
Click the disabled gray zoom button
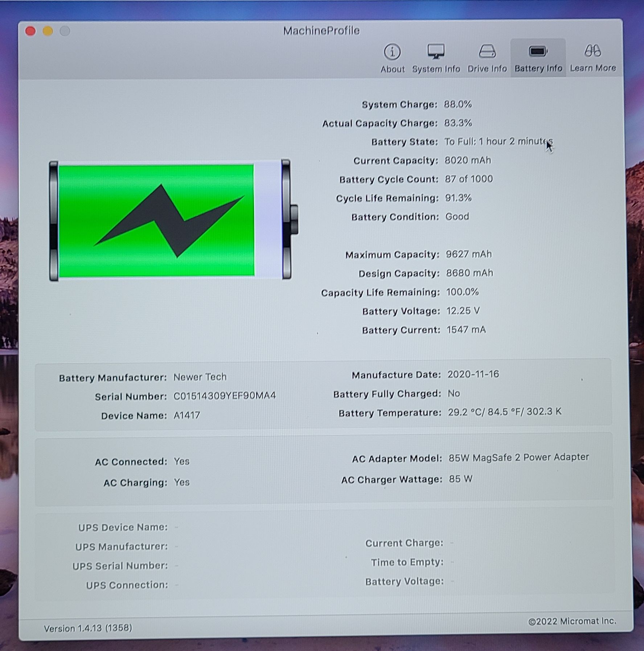[65, 32]
